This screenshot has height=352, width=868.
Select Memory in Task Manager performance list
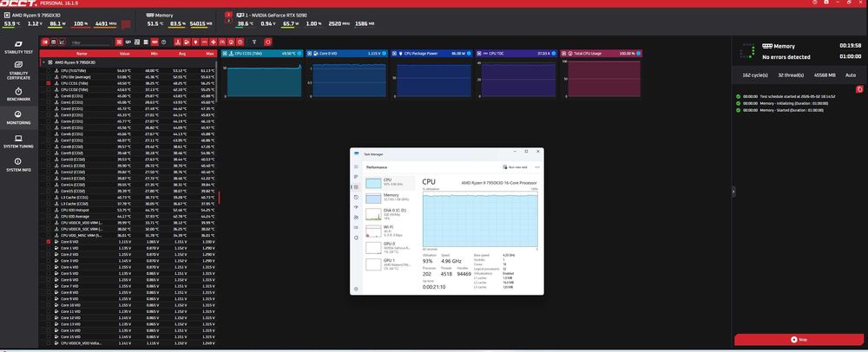(390, 198)
